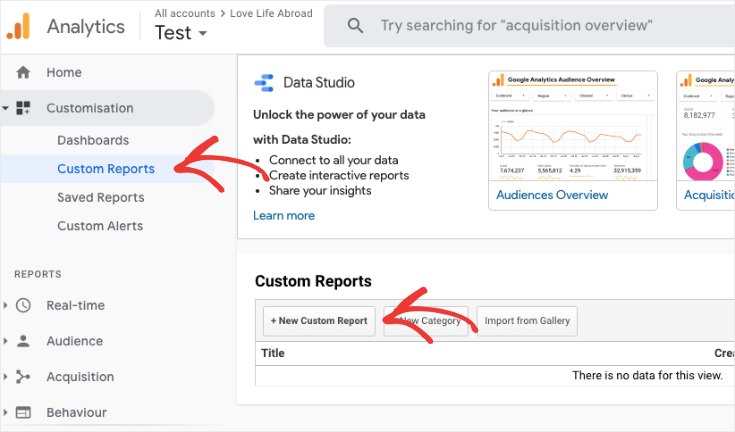735x432 pixels.
Task: Open the Audiences Overview link
Action: pyautogui.click(x=552, y=195)
